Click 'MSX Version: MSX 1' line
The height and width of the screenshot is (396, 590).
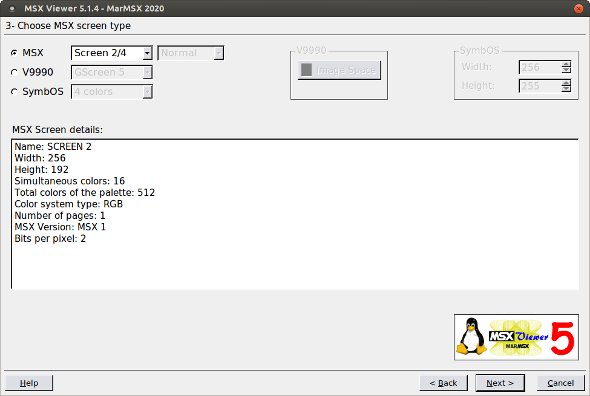60,227
